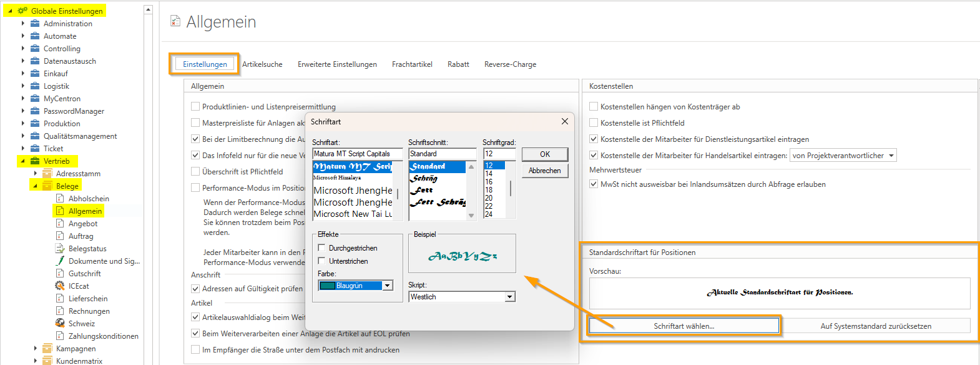
Task: Open the Farbe Blaugrün dropdown
Action: click(388, 286)
